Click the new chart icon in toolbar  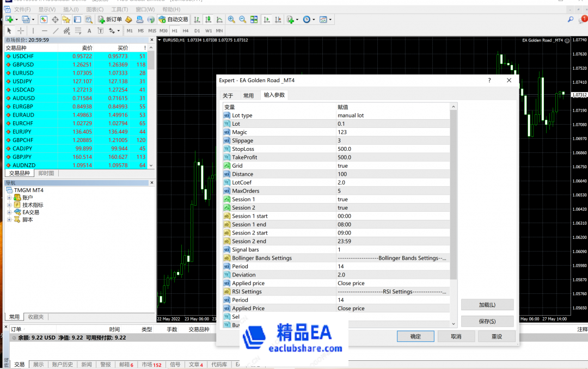click(x=9, y=20)
